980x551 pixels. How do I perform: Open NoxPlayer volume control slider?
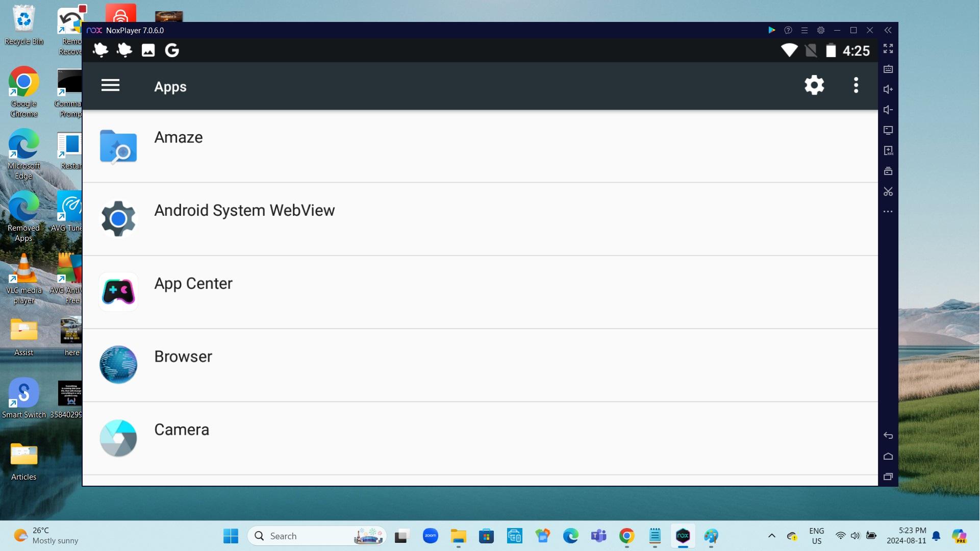pos(888,89)
